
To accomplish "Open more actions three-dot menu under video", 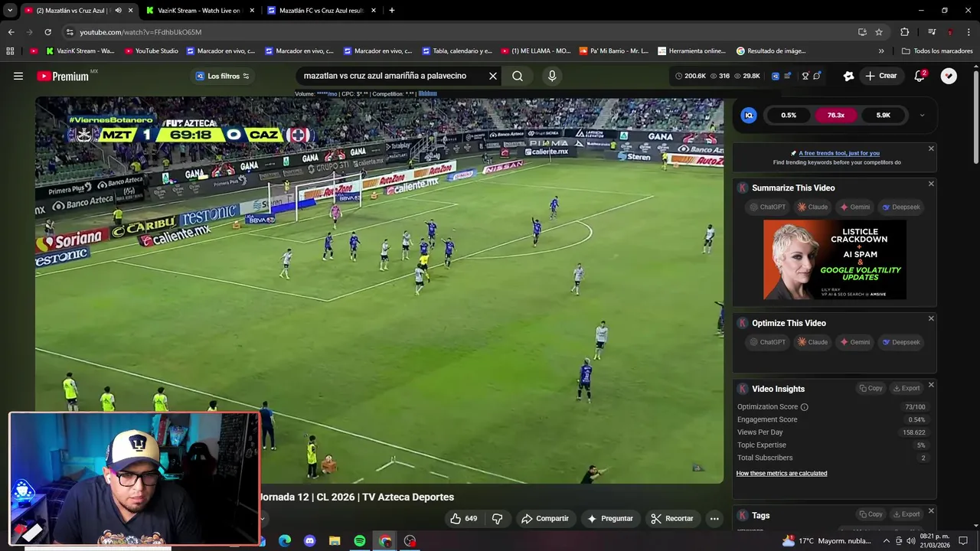I will coord(714,518).
